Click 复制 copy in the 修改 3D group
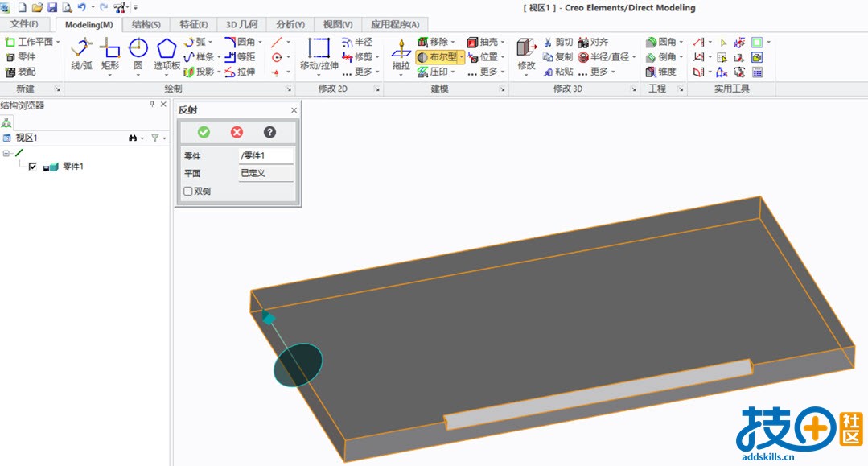Viewport: 868px width, 466px height. click(558, 56)
